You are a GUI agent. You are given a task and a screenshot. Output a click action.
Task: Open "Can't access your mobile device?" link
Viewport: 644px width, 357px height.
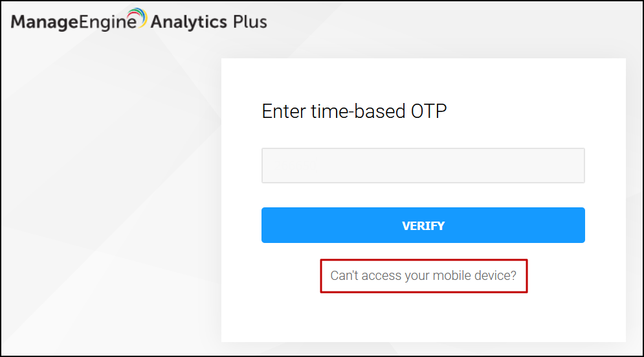point(423,275)
